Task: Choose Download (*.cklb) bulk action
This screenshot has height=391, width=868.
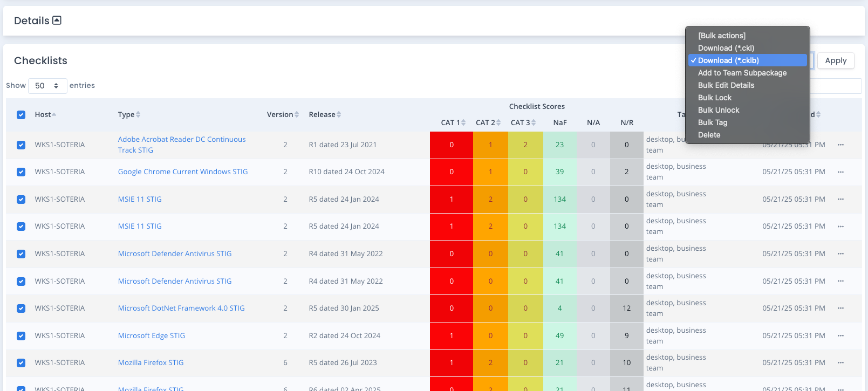Action: point(748,60)
